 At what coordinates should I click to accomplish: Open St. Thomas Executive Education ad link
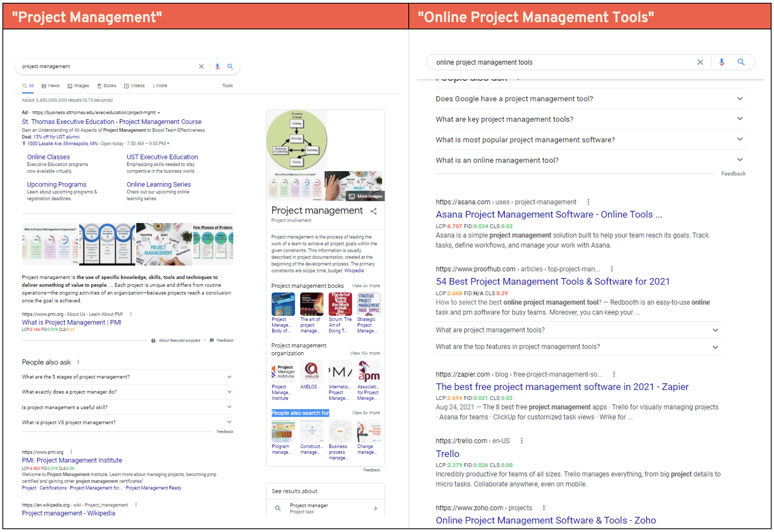[112, 122]
